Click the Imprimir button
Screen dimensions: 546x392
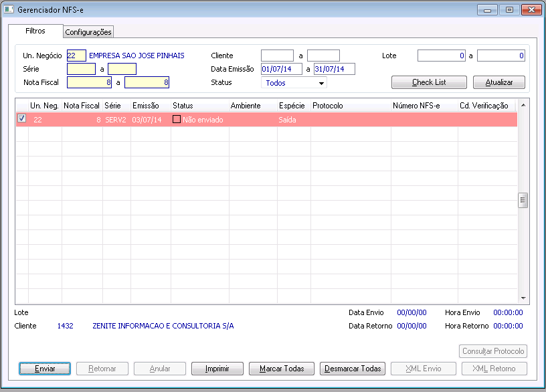tap(217, 369)
